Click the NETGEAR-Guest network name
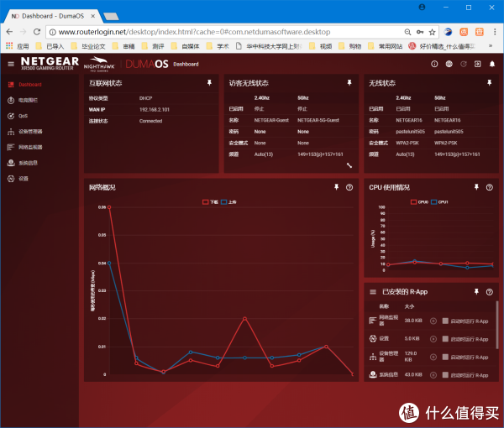504x428 pixels. coord(271,120)
